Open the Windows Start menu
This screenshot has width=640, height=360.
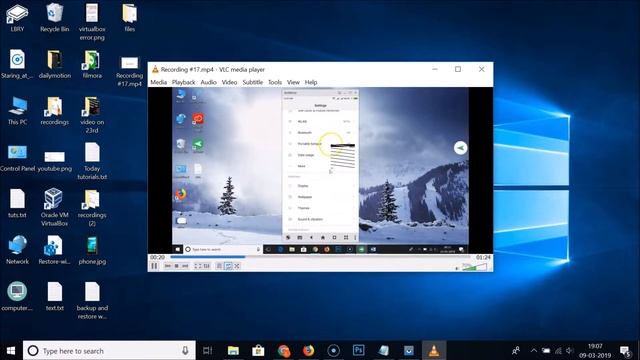(x=11, y=351)
